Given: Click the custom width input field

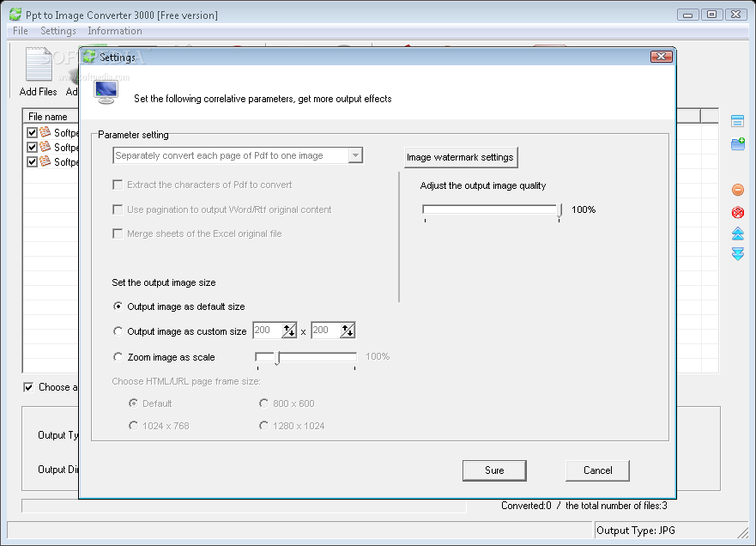Looking at the screenshot, I should click(x=268, y=331).
